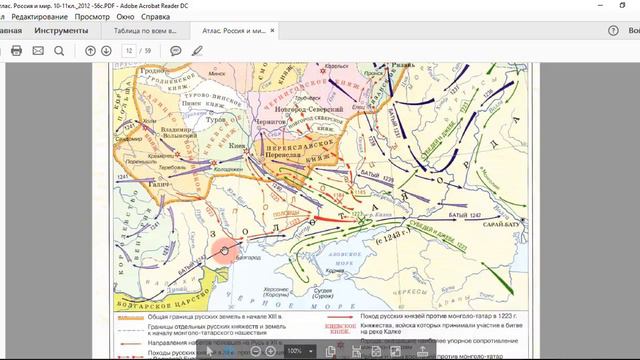Go to the next page arrow
Image resolution: width=640 pixels, height=360 pixels.
(106, 51)
